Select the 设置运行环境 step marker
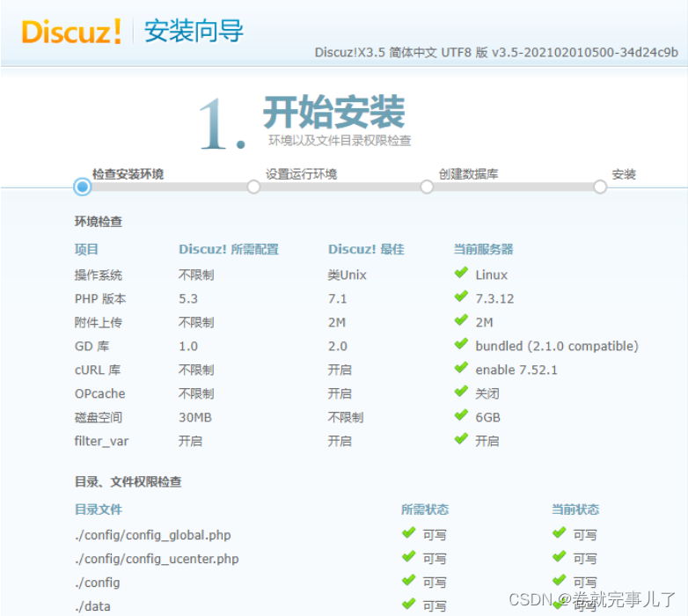Image resolution: width=688 pixels, height=616 pixels. pos(253,187)
